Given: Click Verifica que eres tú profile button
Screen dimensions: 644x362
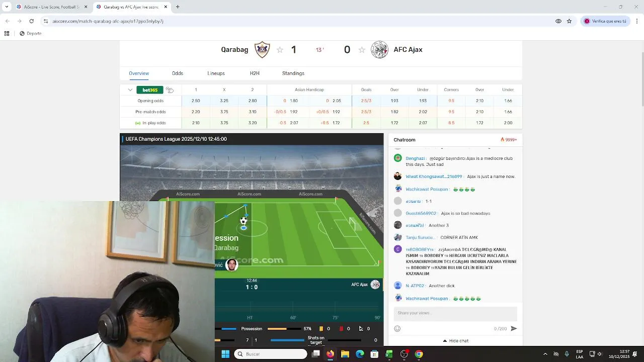Looking at the screenshot, I should coord(605,21).
